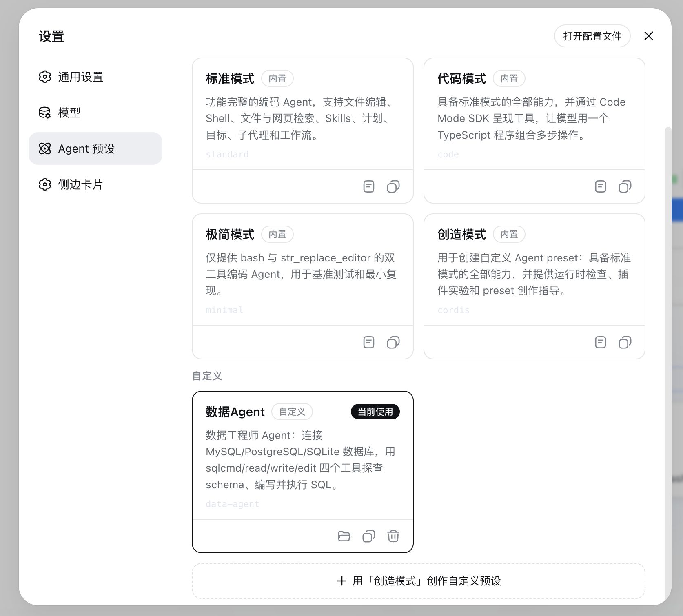Select the 数据Agent card title

[x=235, y=412]
